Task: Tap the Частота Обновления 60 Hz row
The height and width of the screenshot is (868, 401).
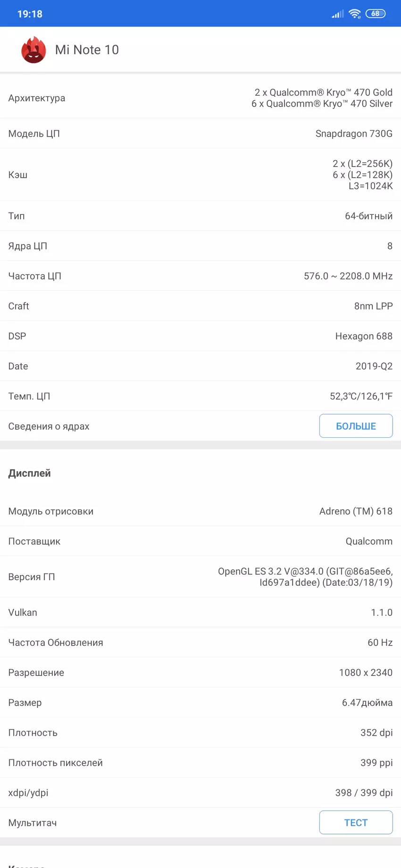Action: [200, 643]
